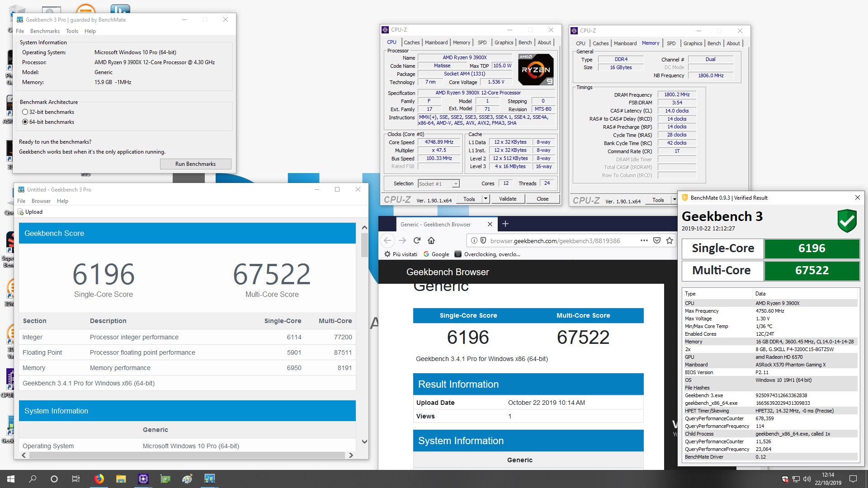This screenshot has width=868, height=488.
Task: Click AMD Ryzen 9 logo in CPU-Z
Action: (x=535, y=70)
